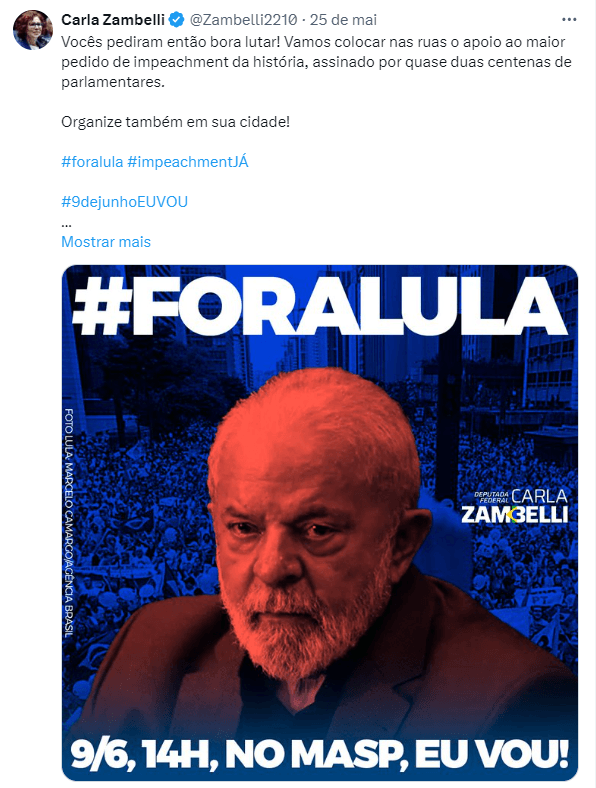Open the @Zambelli2210 handle link

243,20
